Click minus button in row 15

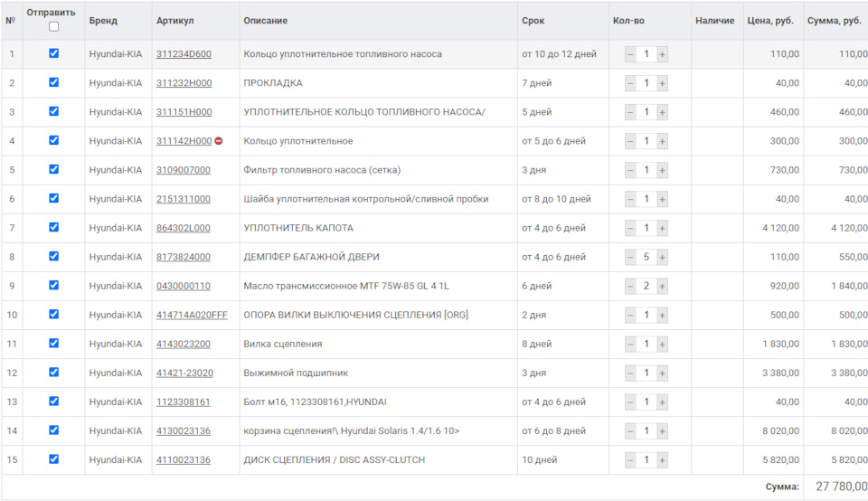(630, 460)
